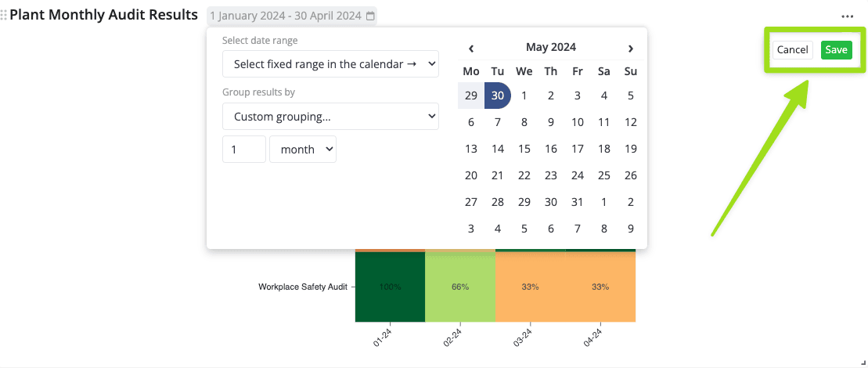Cancel the date range changes
The width and height of the screenshot is (868, 368).
[x=792, y=50]
